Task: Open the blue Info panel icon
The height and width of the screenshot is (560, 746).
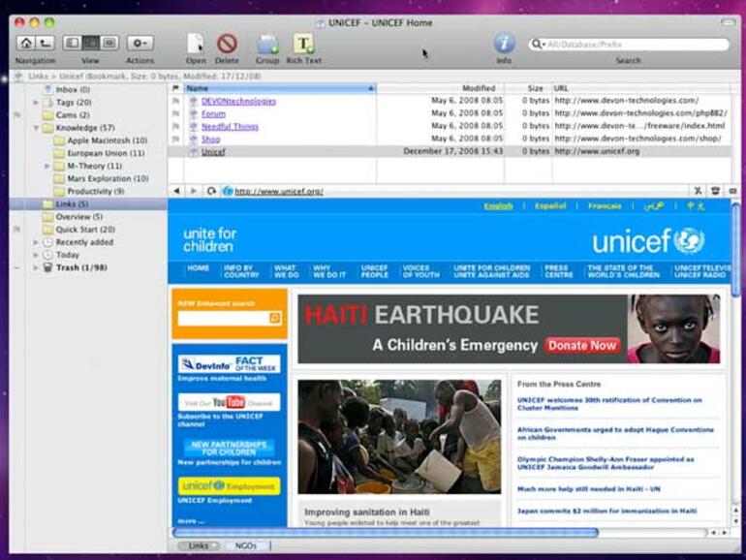Action: [504, 44]
